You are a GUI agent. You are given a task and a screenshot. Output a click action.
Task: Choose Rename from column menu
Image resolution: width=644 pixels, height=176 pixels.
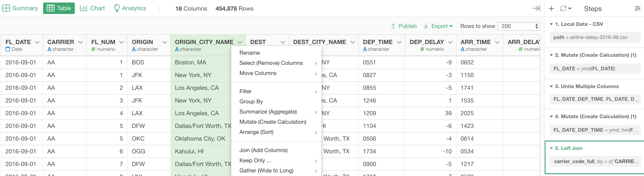click(x=250, y=53)
